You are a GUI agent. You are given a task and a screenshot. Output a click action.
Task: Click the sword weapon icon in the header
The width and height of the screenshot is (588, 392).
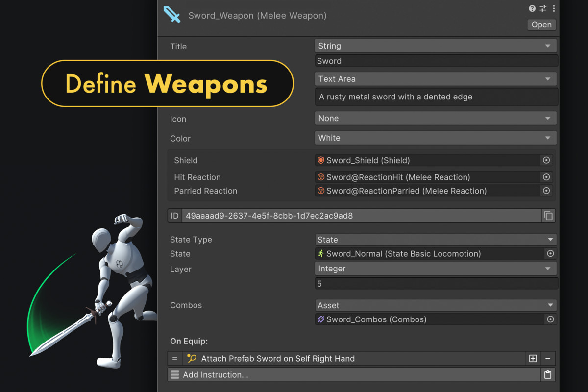coord(172,15)
